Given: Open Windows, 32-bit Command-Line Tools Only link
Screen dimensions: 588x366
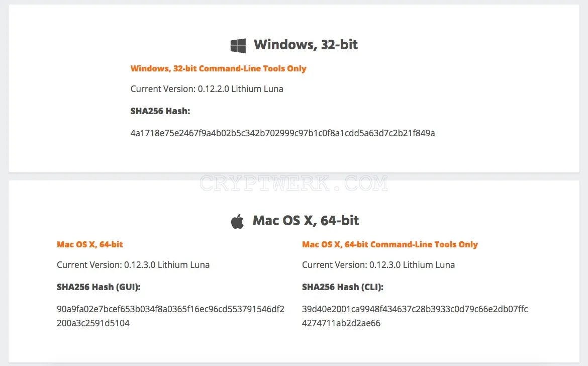Looking at the screenshot, I should click(218, 68).
